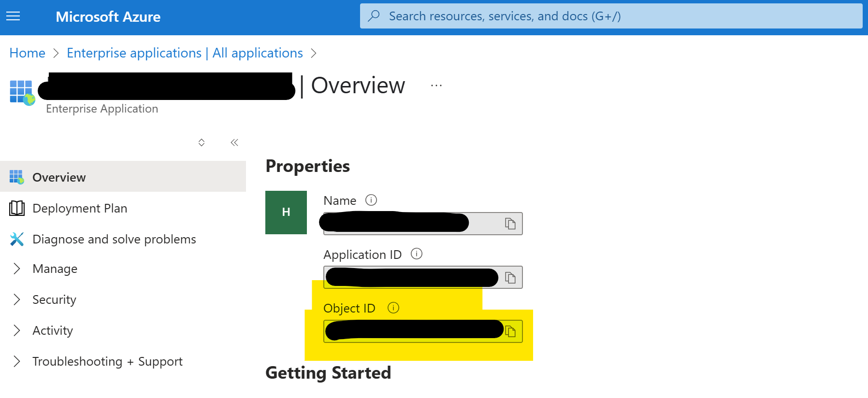Click the Enterprise Application subtitle text
This screenshot has width=868, height=398.
(102, 109)
